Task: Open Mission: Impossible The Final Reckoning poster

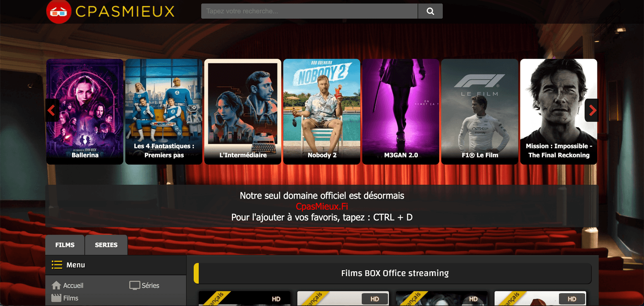Action: [558, 112]
